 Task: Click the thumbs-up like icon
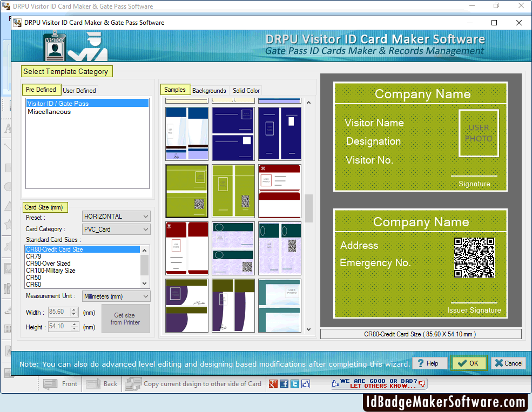(x=306, y=384)
